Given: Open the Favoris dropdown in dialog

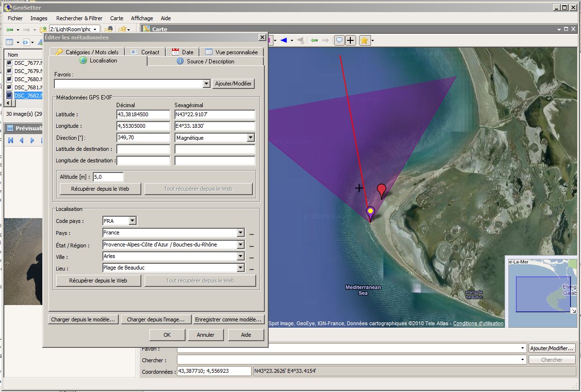Looking at the screenshot, I should [x=206, y=84].
